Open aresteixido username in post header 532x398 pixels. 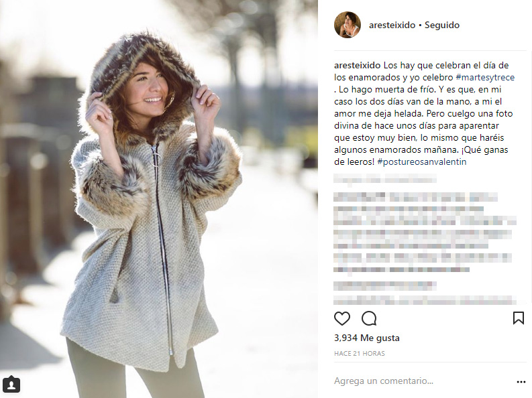[392, 25]
